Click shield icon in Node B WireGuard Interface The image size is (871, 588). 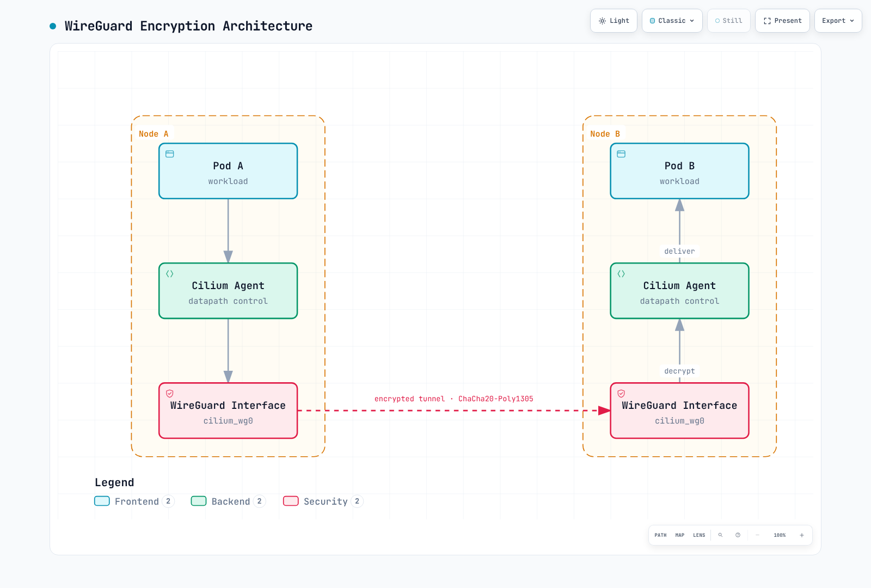[621, 394]
